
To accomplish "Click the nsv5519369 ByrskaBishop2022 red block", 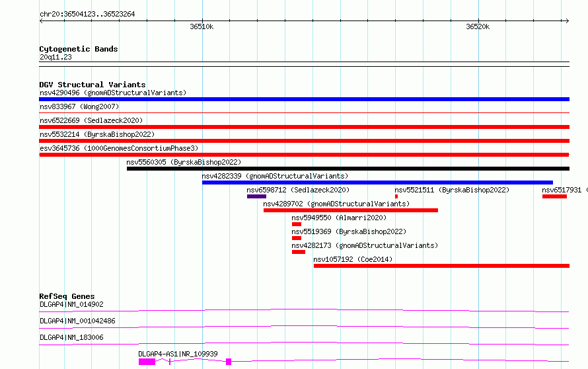I will (297, 238).
